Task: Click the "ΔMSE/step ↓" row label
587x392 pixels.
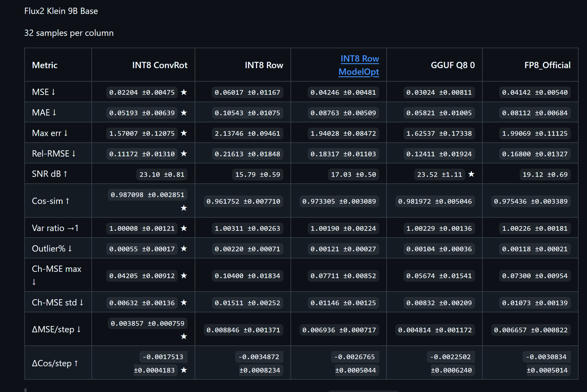Action: pyautogui.click(x=56, y=329)
